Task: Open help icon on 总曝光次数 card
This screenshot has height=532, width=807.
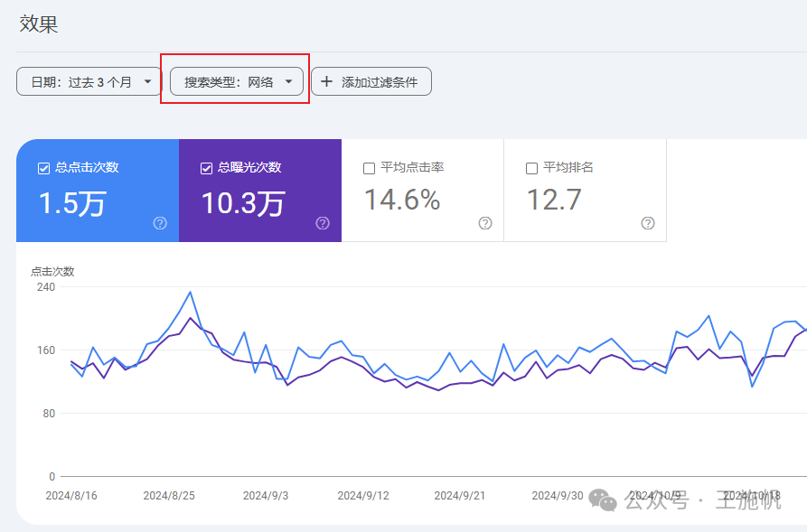Action: point(323,223)
